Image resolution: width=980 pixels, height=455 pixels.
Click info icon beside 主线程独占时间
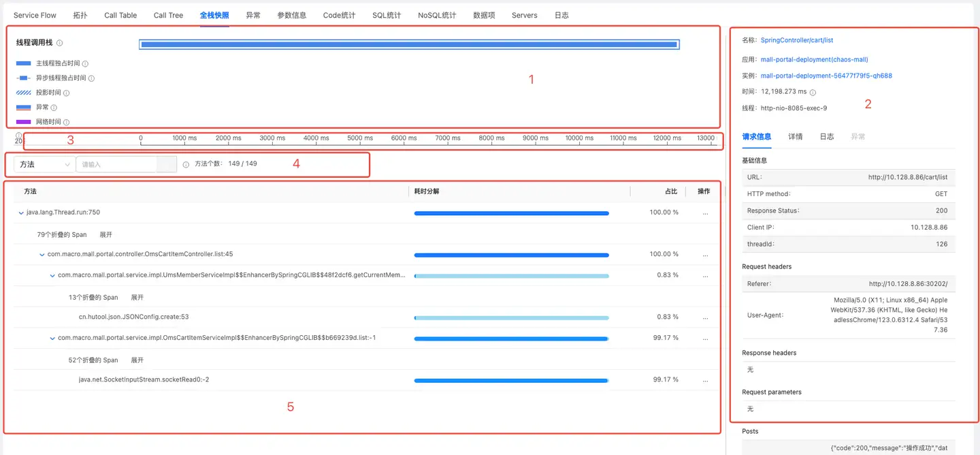click(x=85, y=63)
